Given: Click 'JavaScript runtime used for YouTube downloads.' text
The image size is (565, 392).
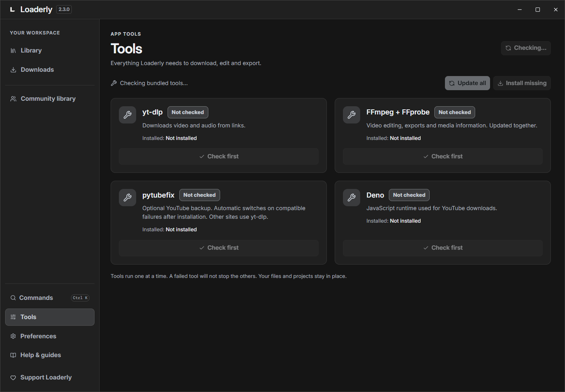Looking at the screenshot, I should coord(432,208).
